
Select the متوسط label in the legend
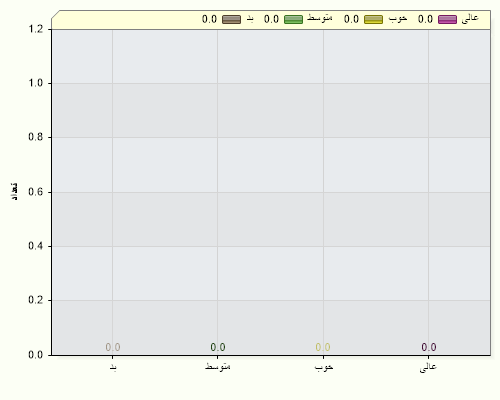point(320,18)
